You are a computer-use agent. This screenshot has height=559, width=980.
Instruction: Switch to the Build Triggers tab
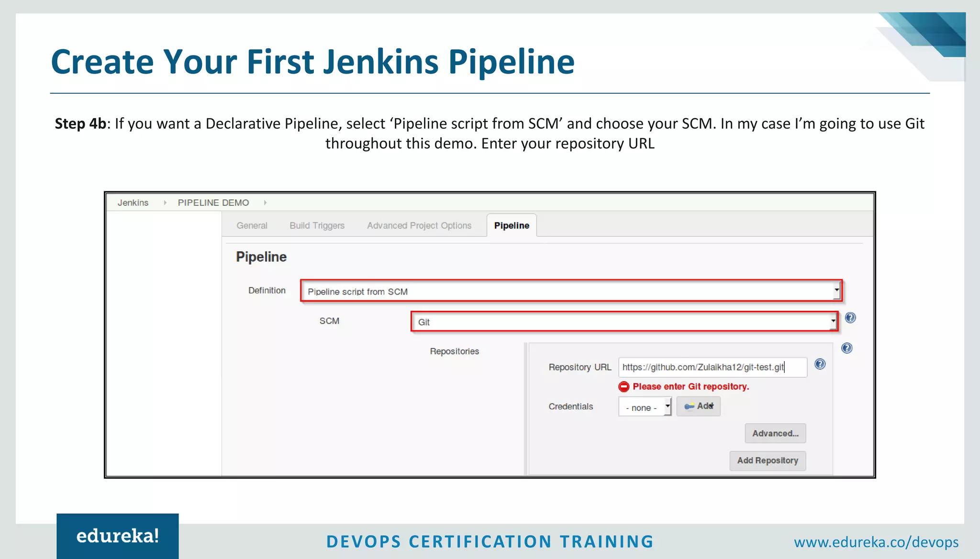pyautogui.click(x=317, y=226)
